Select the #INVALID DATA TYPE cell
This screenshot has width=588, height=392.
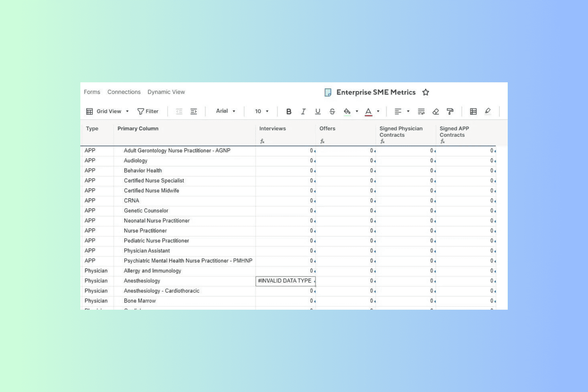[286, 281]
